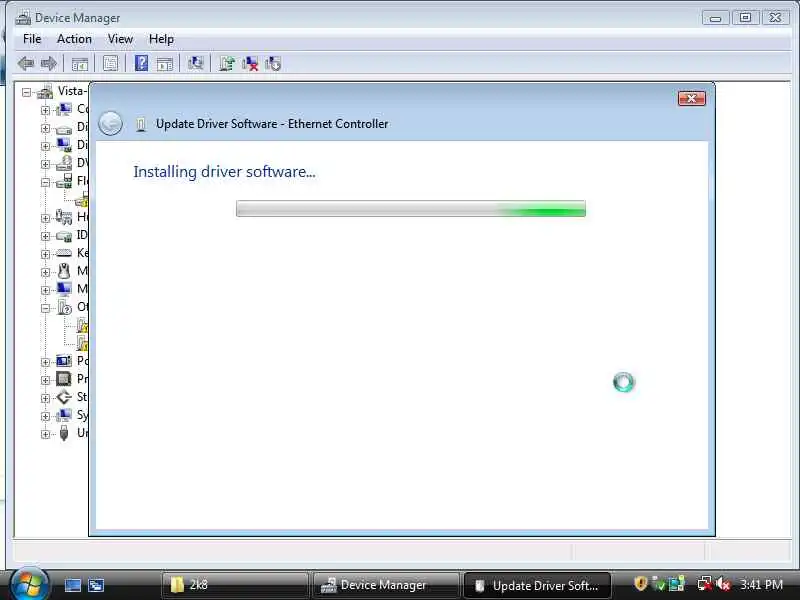Expand the Computer (Co) tree node
Viewport: 800px width, 600px height.
click(x=45, y=110)
